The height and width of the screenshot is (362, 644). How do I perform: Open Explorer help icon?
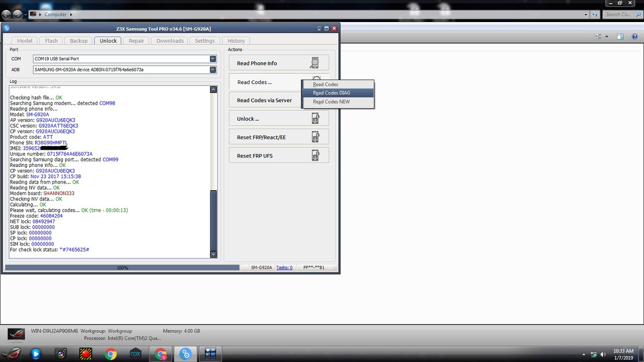tap(635, 37)
